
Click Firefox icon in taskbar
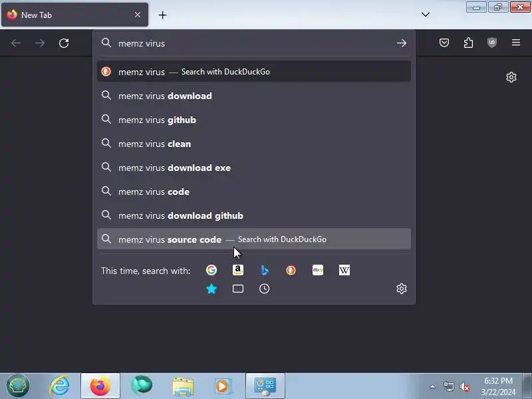pyautogui.click(x=100, y=386)
